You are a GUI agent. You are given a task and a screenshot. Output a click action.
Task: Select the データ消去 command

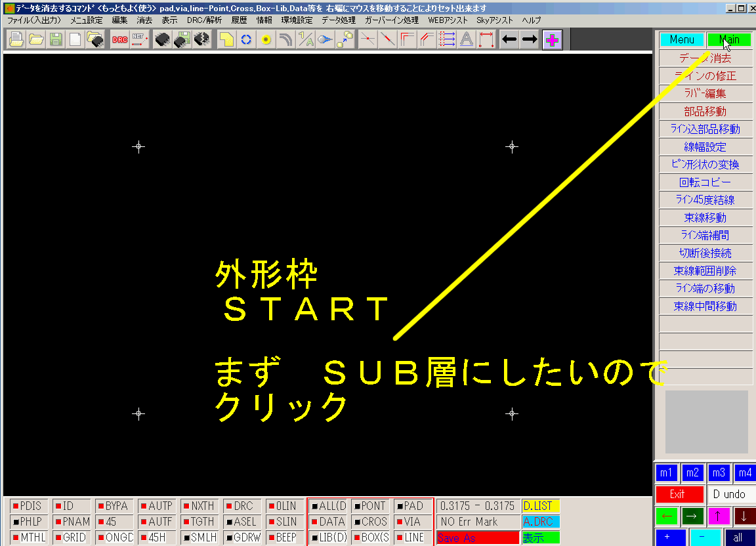pos(705,58)
